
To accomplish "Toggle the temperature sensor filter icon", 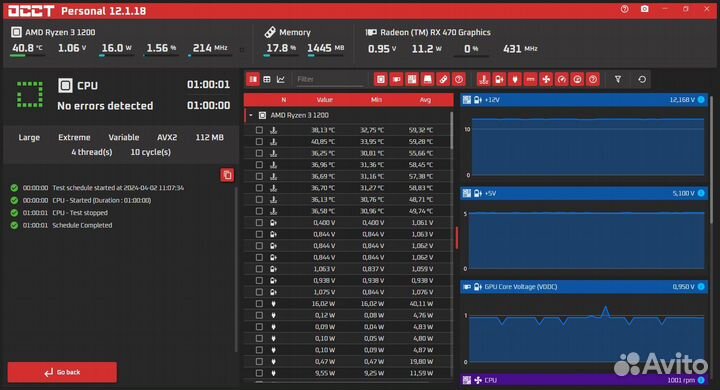I will (x=484, y=79).
